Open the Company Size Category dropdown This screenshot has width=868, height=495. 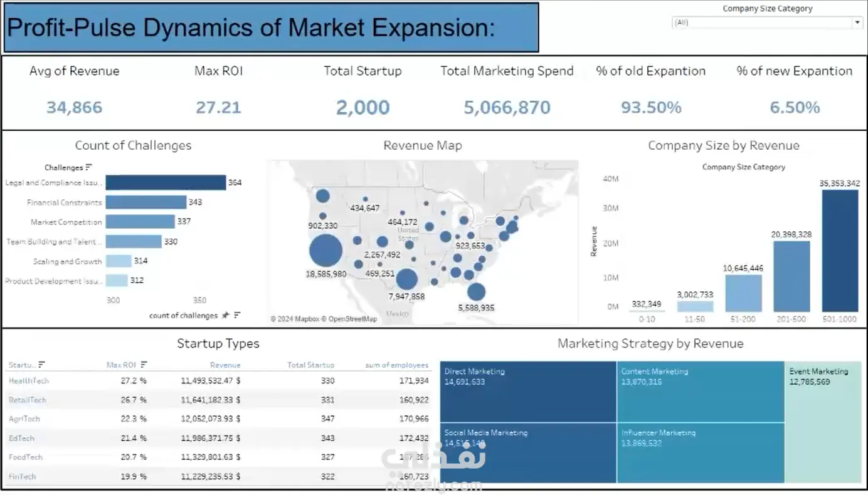click(767, 23)
